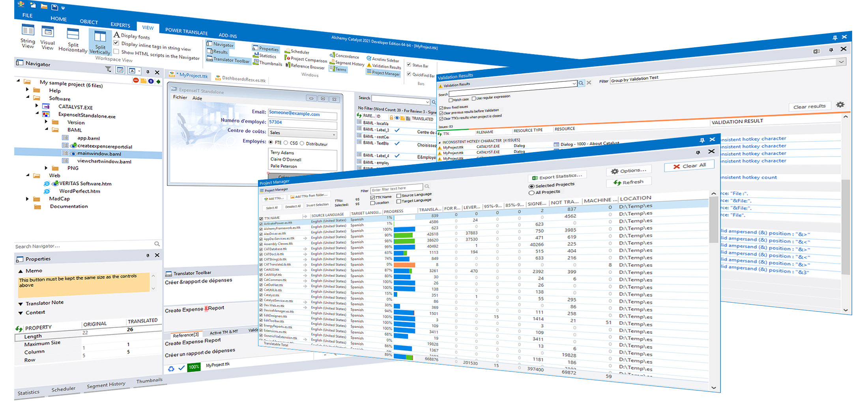
Task: Toggle Source Language filter checkbox
Action: pos(398,195)
